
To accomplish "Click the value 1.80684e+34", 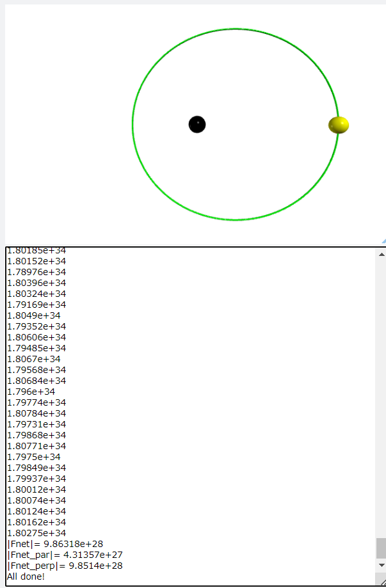I will click(x=36, y=381).
